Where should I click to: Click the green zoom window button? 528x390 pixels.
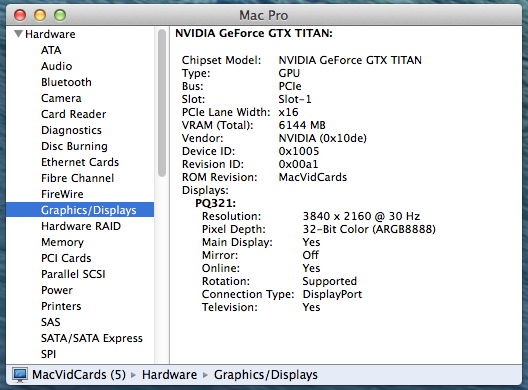pyautogui.click(x=60, y=15)
